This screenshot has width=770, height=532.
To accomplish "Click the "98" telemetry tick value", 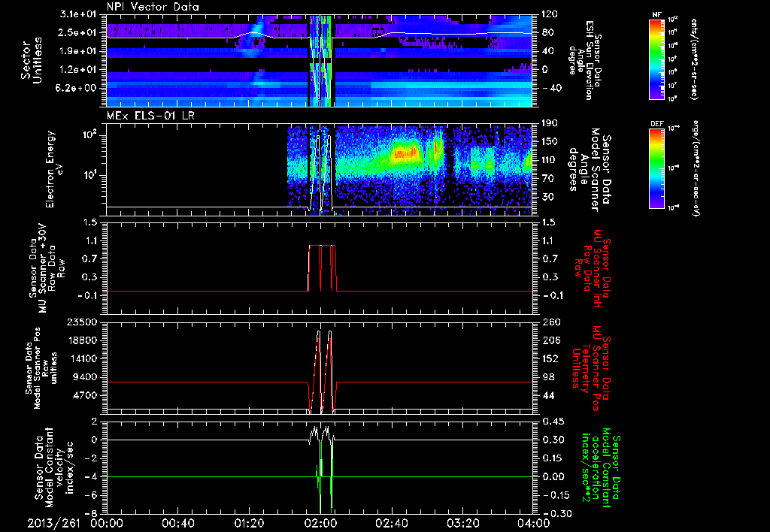I will [x=547, y=377].
